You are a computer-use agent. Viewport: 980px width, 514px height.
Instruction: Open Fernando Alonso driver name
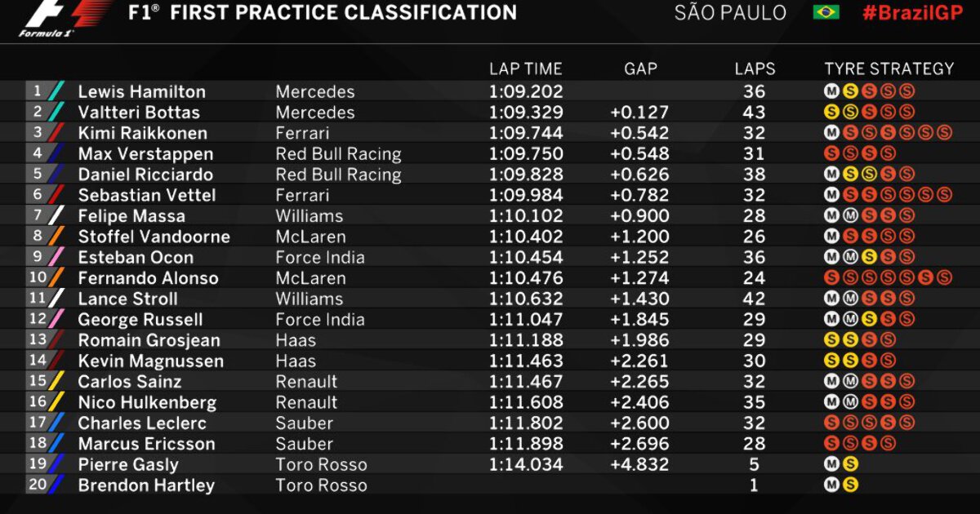pos(148,278)
